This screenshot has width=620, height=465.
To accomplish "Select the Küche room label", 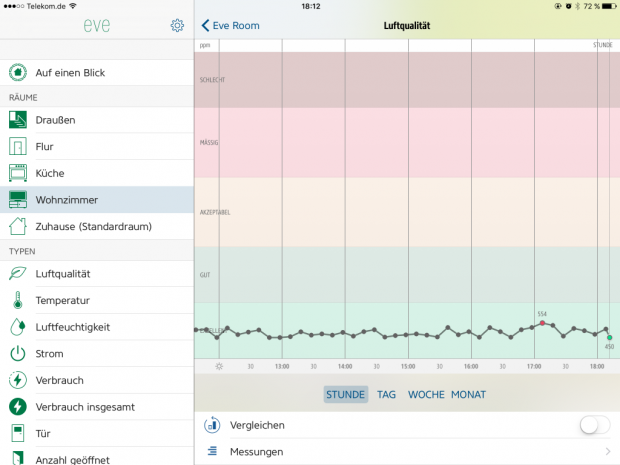I will point(50,173).
